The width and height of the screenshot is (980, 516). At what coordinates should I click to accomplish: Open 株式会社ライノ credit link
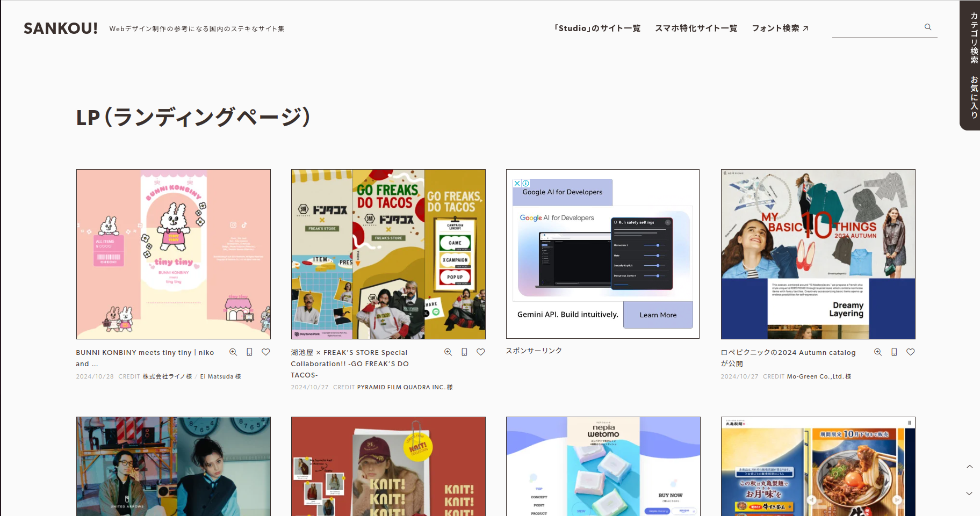(167, 376)
